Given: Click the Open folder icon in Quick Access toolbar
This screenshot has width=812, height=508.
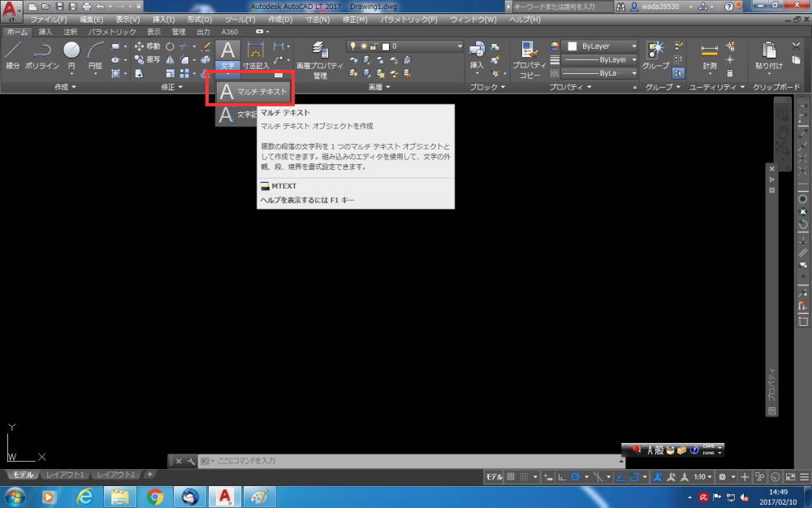Looking at the screenshot, I should point(46,7).
